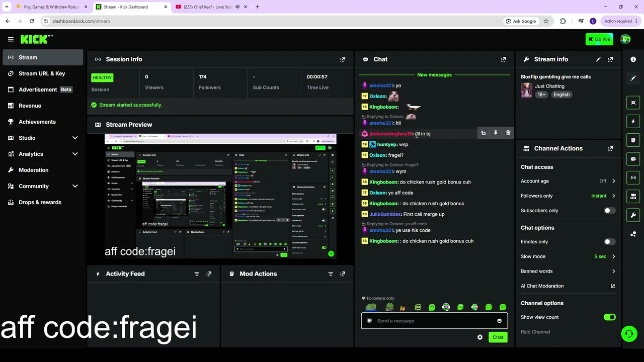The width and height of the screenshot is (644, 362).
Task: Jump to New messages in chat
Action: [x=434, y=75]
